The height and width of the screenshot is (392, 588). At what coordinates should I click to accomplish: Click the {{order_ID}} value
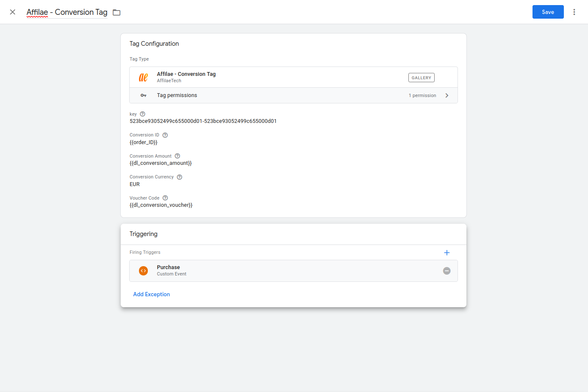[144, 142]
